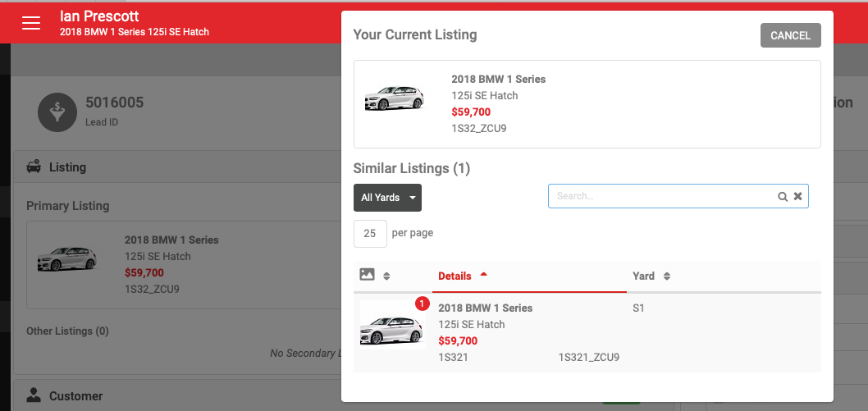Click the lead funnel icon
Image resolution: width=868 pixels, height=411 pixels.
pos(57,112)
